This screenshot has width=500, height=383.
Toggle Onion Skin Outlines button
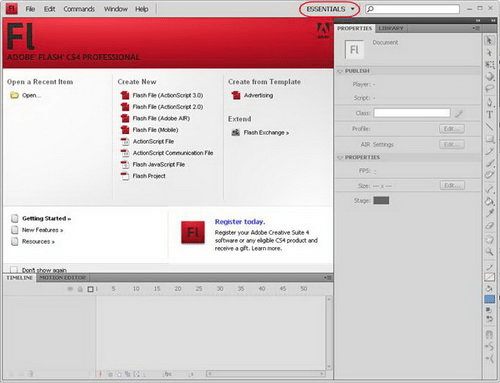119,374
